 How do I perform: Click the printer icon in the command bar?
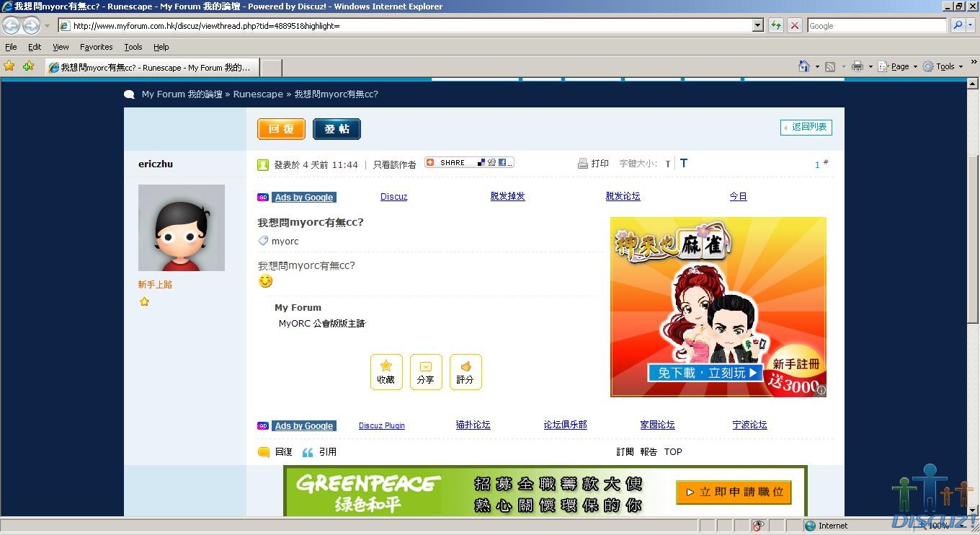click(x=857, y=66)
